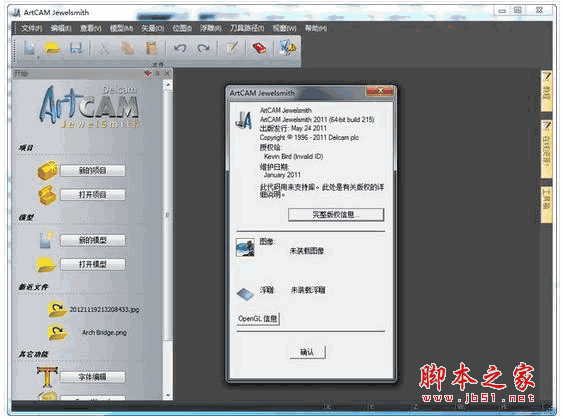Viewport: 563px width, 419px height.
Task: Open the 视窗(W) menu
Action: click(284, 28)
